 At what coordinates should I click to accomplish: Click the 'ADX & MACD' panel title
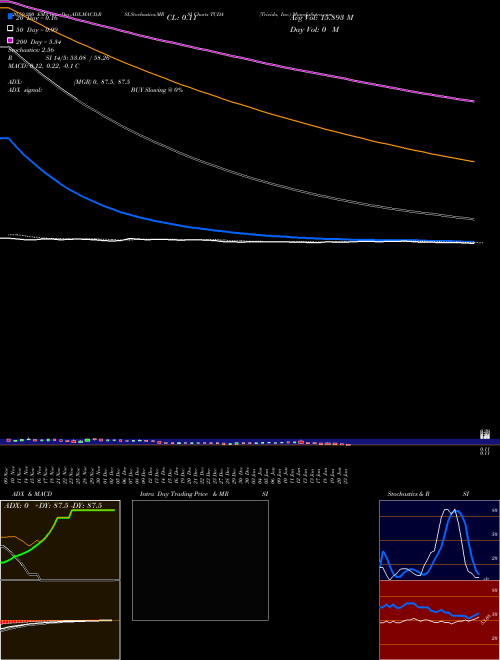click(x=32, y=494)
